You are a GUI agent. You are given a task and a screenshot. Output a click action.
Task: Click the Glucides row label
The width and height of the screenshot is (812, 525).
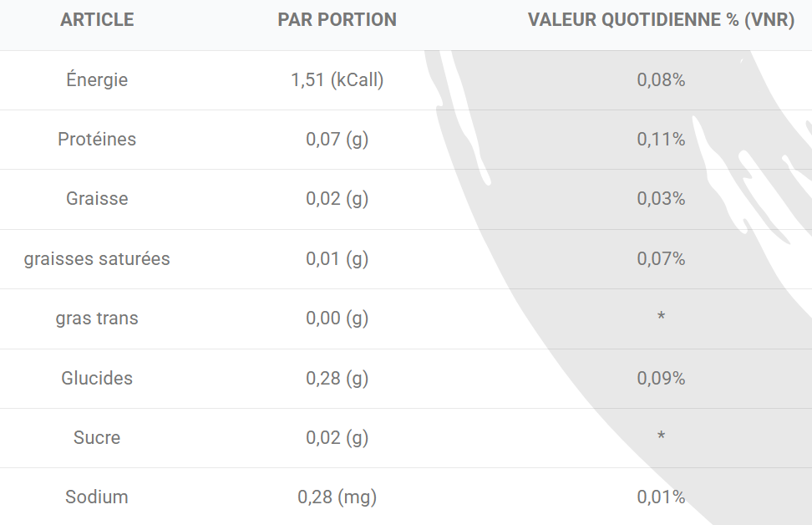(x=97, y=379)
